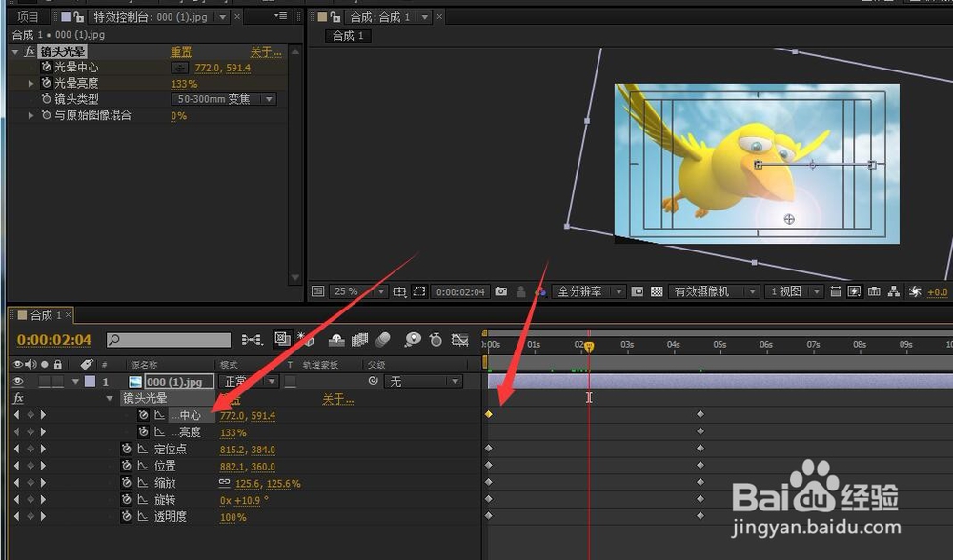953x560 pixels.
Task: Enable motion blur icon in timeline
Action: pyautogui.click(x=383, y=339)
